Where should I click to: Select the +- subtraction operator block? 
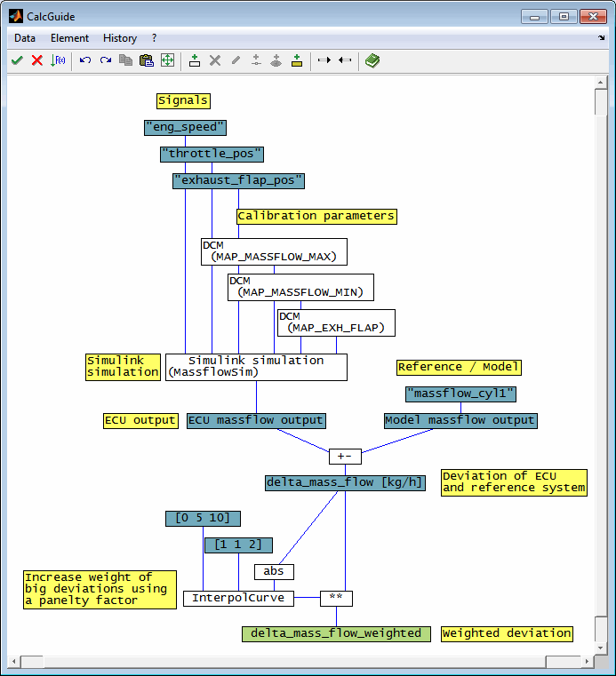(345, 457)
